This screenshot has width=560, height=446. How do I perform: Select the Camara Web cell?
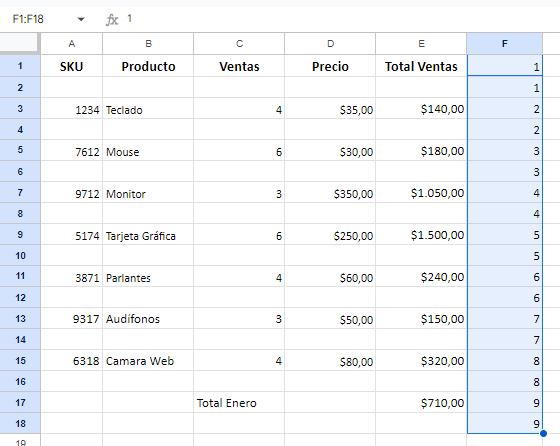(x=148, y=361)
